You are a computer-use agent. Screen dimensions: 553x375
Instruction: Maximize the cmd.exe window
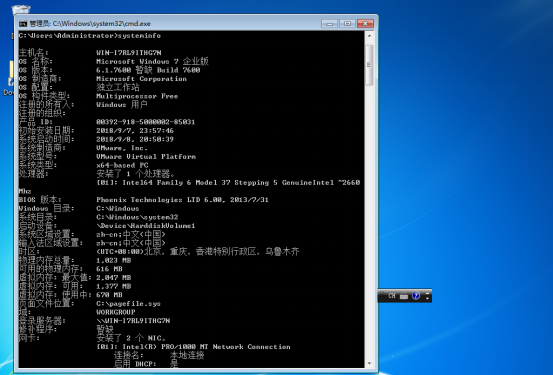[347, 24]
